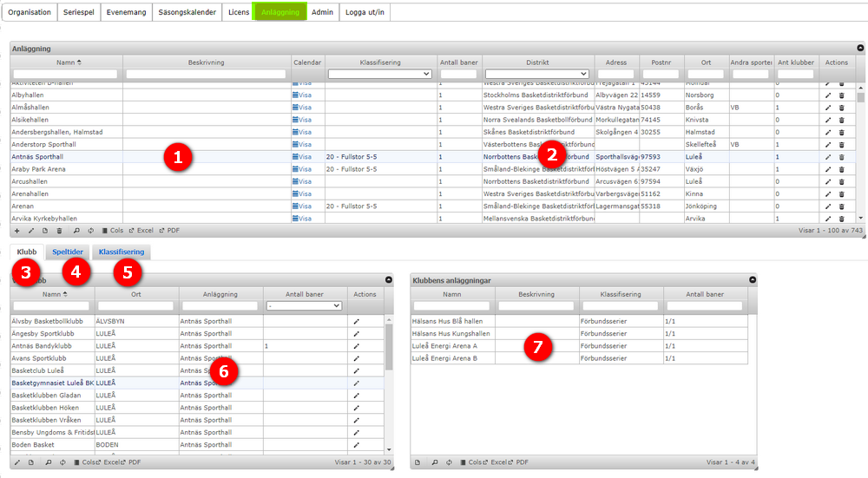Click the Anläggning grid vertical scrollbar thumb
This screenshot has width=868, height=478.
coord(860,98)
